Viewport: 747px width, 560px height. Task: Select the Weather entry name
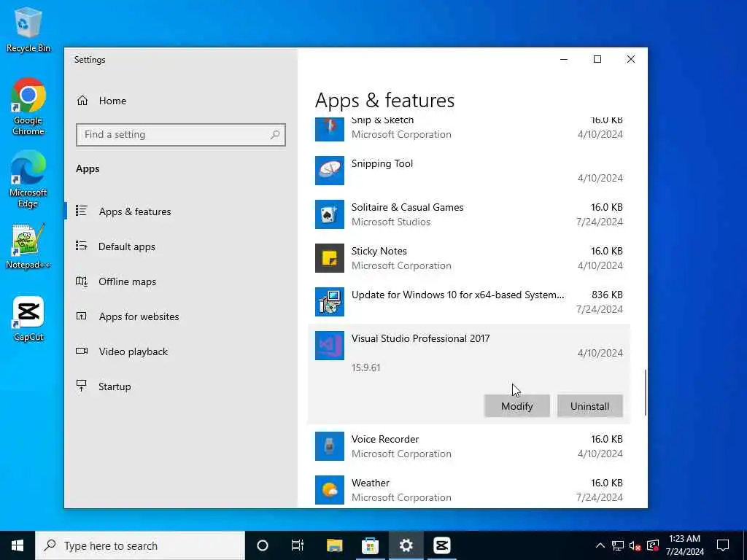point(370,483)
